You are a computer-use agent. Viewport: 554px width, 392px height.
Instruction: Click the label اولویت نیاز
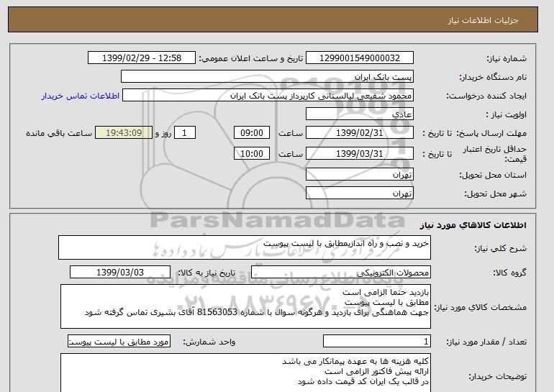tap(506, 114)
